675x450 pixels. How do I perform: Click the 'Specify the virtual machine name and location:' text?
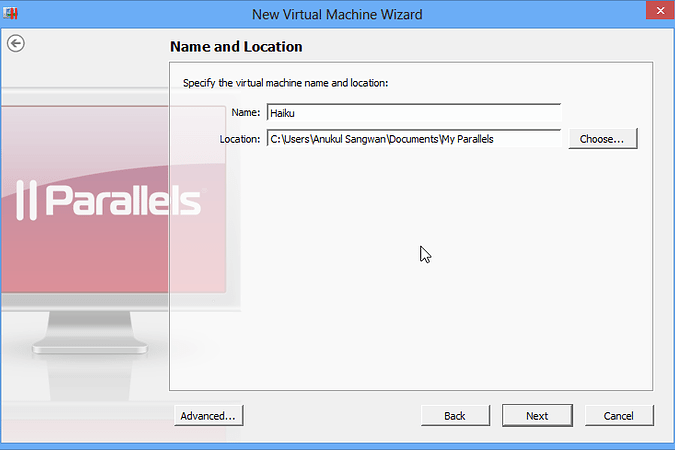[x=285, y=83]
